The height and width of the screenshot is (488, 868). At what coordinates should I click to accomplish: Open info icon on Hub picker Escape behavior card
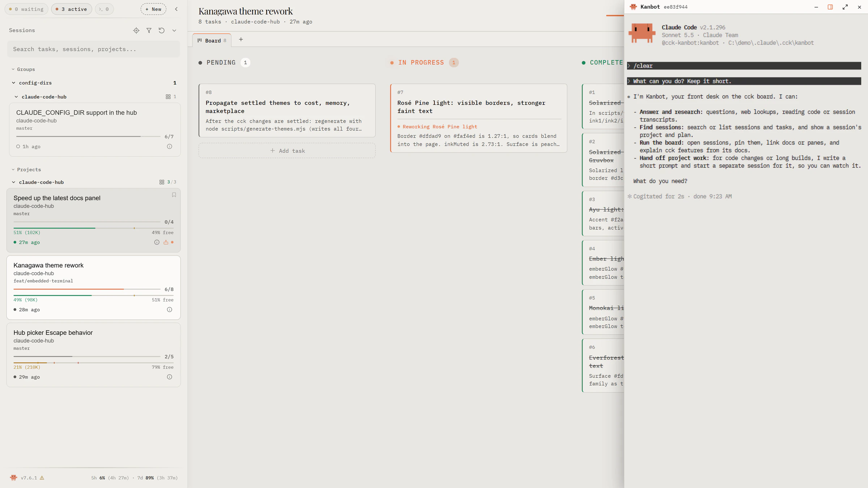pyautogui.click(x=170, y=377)
